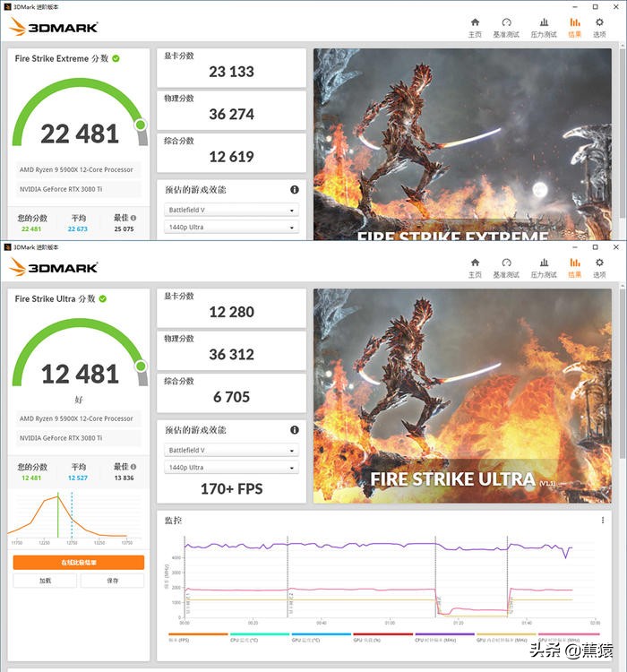The width and height of the screenshot is (627, 672).
Task: Click 6 705 综合分数 value in Ultra window
Action: click(x=231, y=397)
